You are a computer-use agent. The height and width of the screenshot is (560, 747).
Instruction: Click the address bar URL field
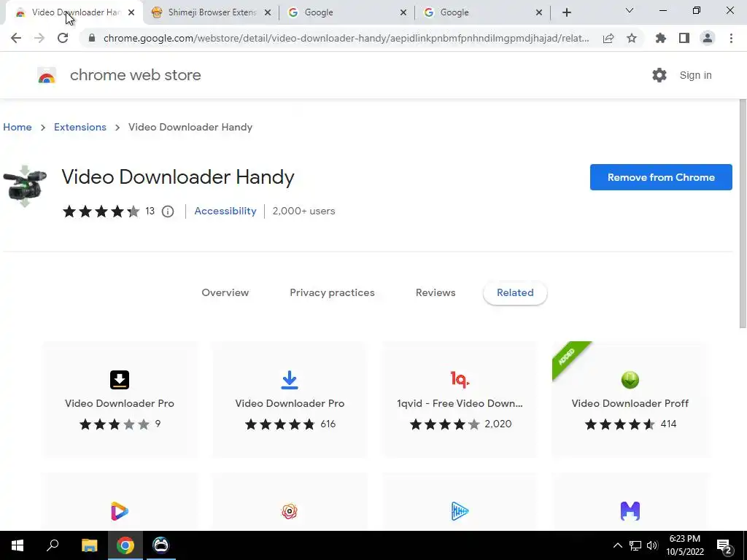(x=346, y=38)
